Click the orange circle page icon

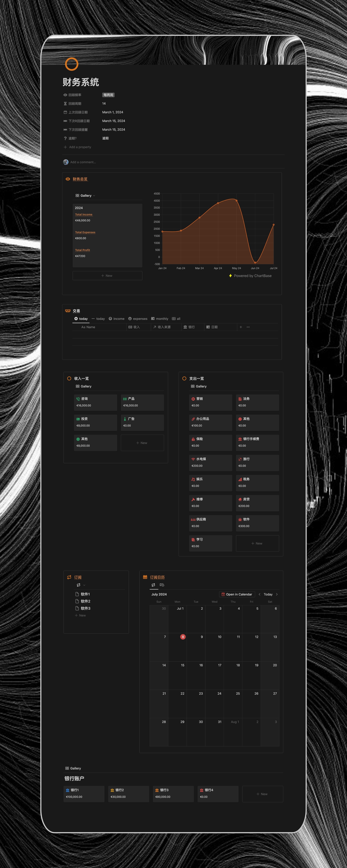click(x=72, y=64)
